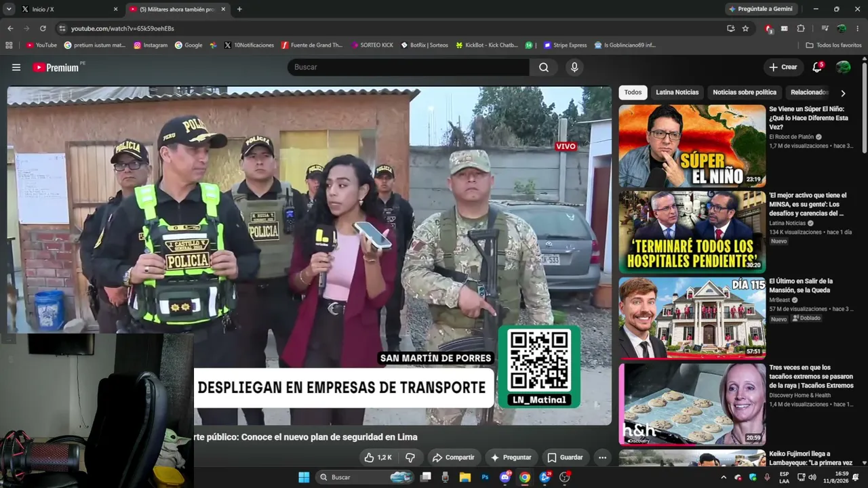Open the 'Terminaré todos los hospitales' thumbnail
Screen dimensions: 868x488
(x=692, y=232)
